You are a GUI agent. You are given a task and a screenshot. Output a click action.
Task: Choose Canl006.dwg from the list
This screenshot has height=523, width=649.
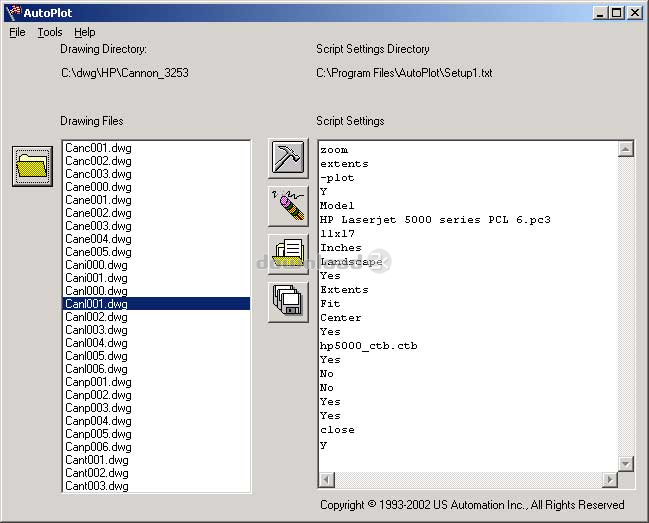pos(98,369)
